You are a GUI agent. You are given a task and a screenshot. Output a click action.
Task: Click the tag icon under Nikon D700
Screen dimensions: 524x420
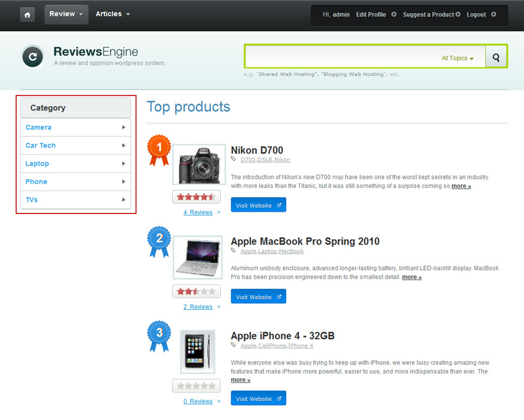click(x=234, y=159)
